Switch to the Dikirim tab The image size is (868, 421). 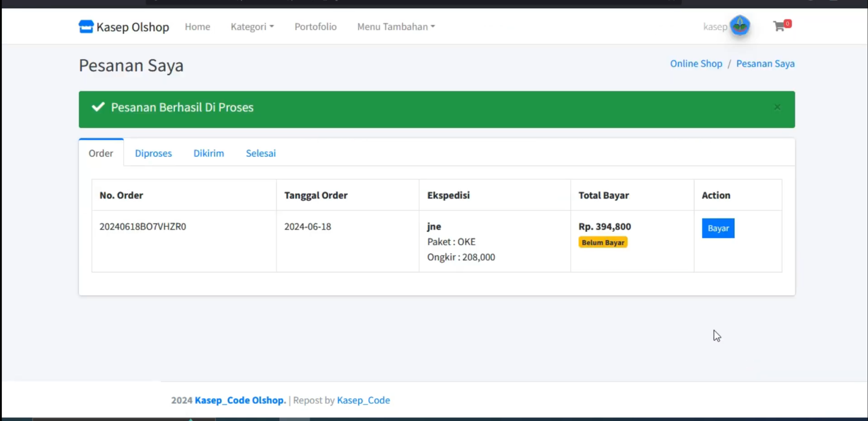click(x=209, y=153)
